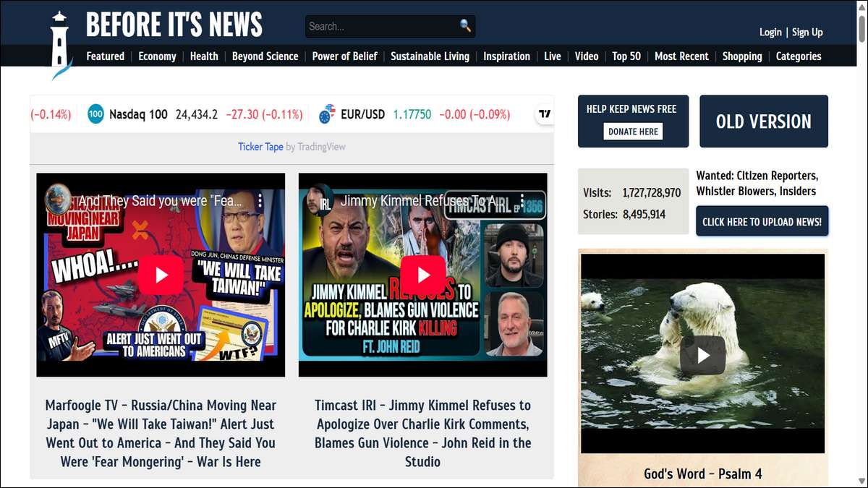868x488 pixels.
Task: Switch to the OLD VERSION site
Action: (x=764, y=121)
